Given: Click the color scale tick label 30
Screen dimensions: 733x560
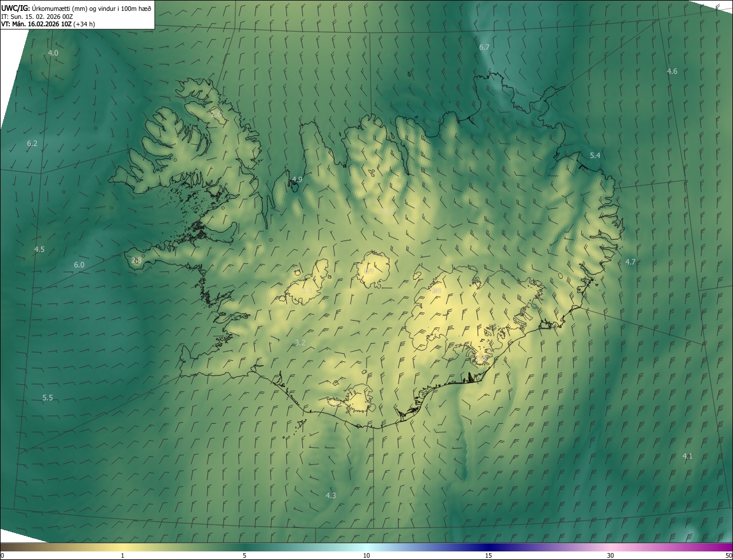Looking at the screenshot, I should (610, 555).
